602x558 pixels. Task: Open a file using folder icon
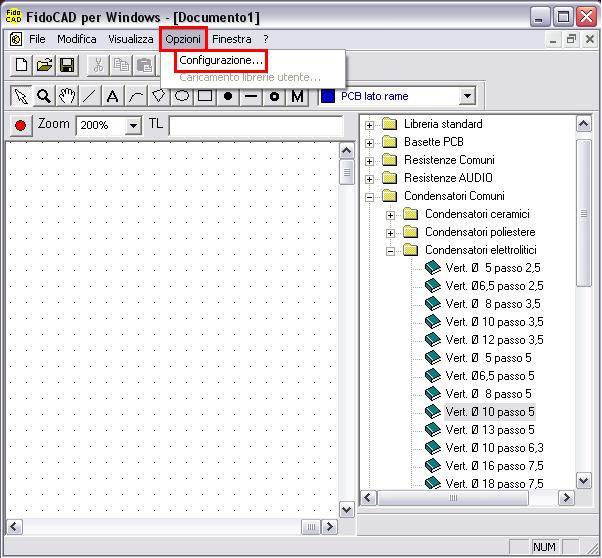tap(44, 65)
